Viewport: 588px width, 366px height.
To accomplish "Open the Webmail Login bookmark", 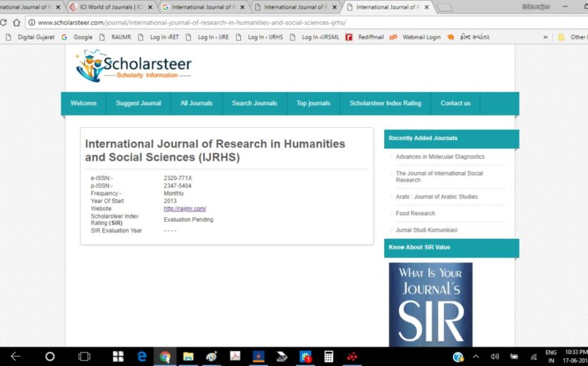I will (x=415, y=37).
